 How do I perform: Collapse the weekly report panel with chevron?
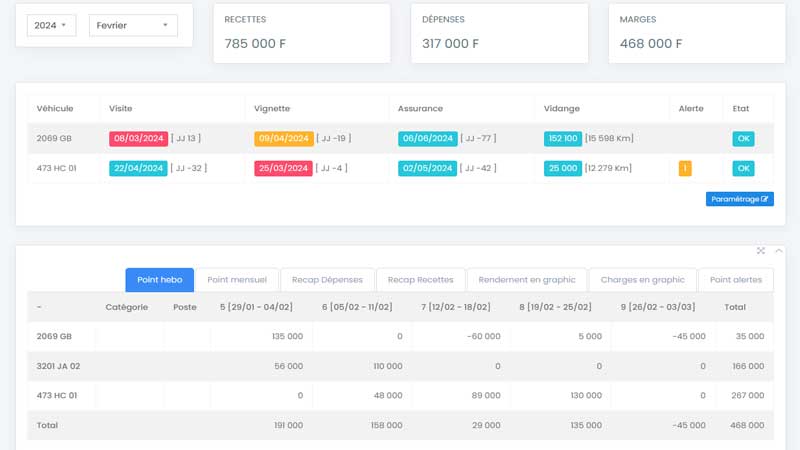tap(779, 250)
